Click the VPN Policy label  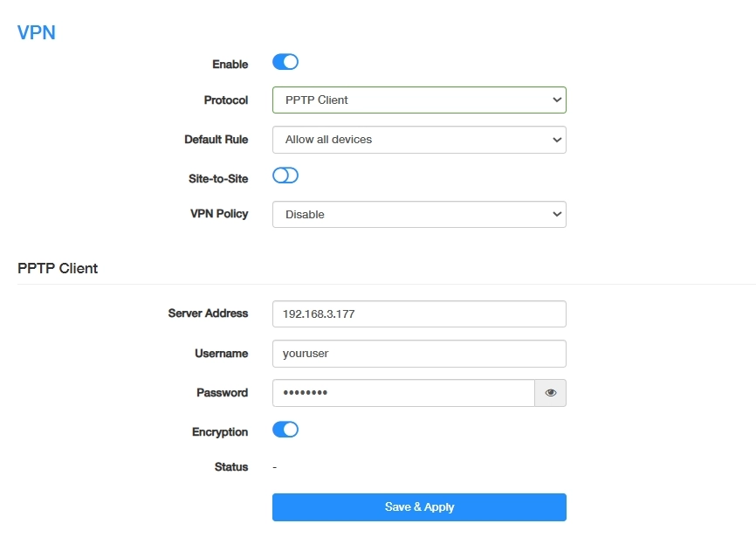[219, 214]
